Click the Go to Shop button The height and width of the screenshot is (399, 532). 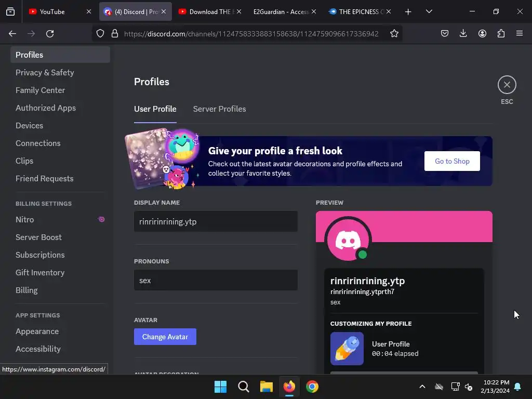(452, 161)
